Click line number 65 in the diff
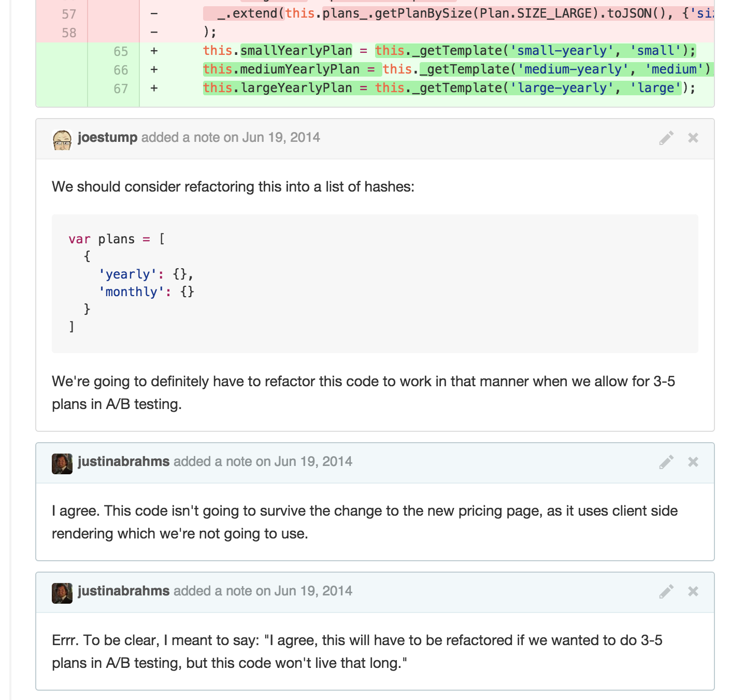 tap(120, 51)
